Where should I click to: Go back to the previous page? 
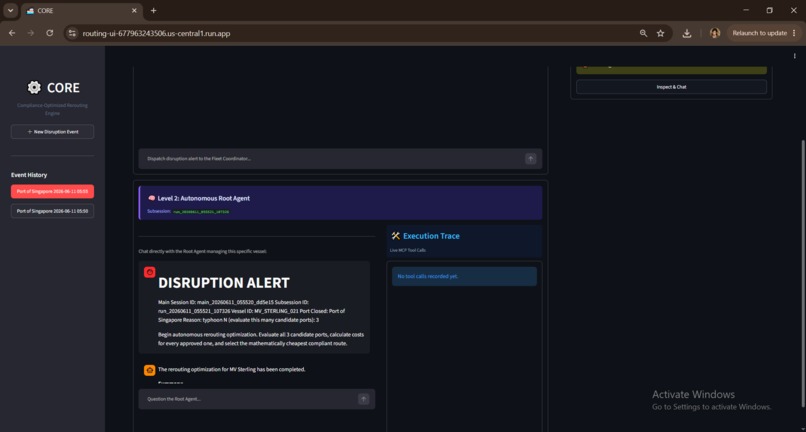coord(12,33)
